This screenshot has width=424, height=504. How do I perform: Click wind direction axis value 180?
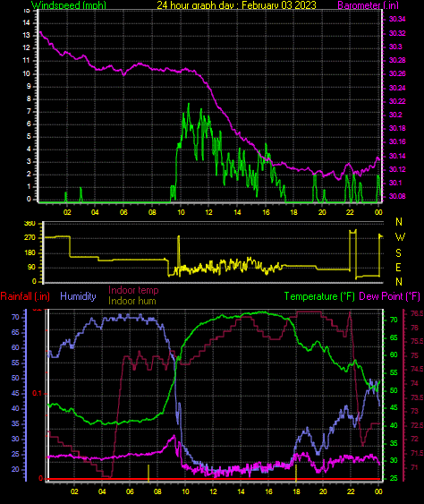coord(30,253)
